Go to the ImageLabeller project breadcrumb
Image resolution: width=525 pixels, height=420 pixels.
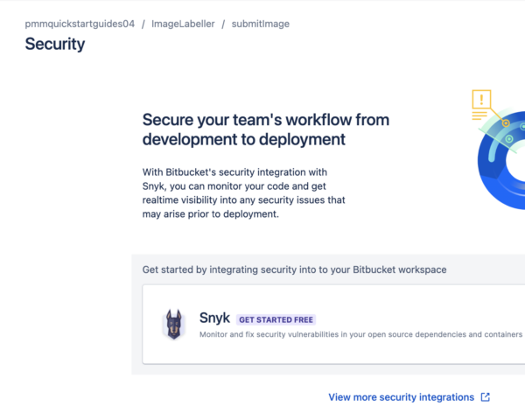point(183,24)
